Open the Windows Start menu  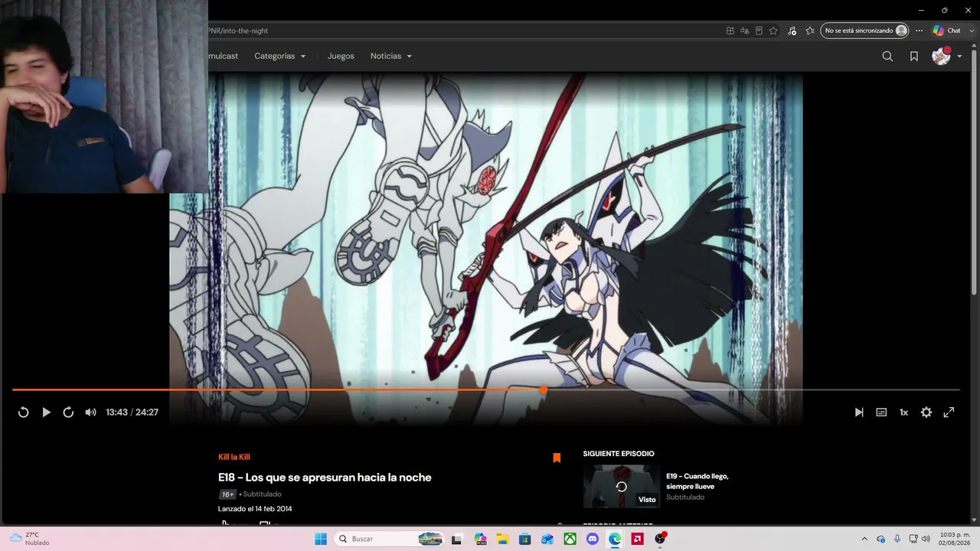pos(321,539)
